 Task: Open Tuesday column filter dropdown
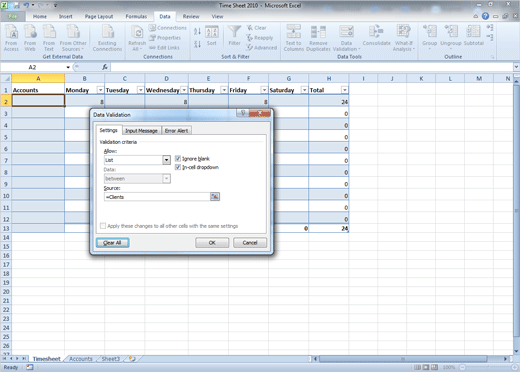[x=140, y=90]
